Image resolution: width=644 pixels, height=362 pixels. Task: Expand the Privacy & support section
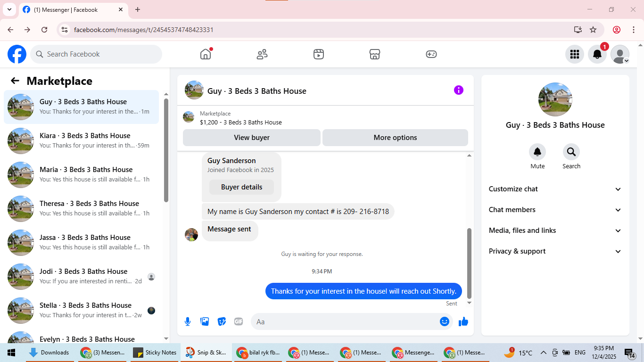click(x=555, y=251)
